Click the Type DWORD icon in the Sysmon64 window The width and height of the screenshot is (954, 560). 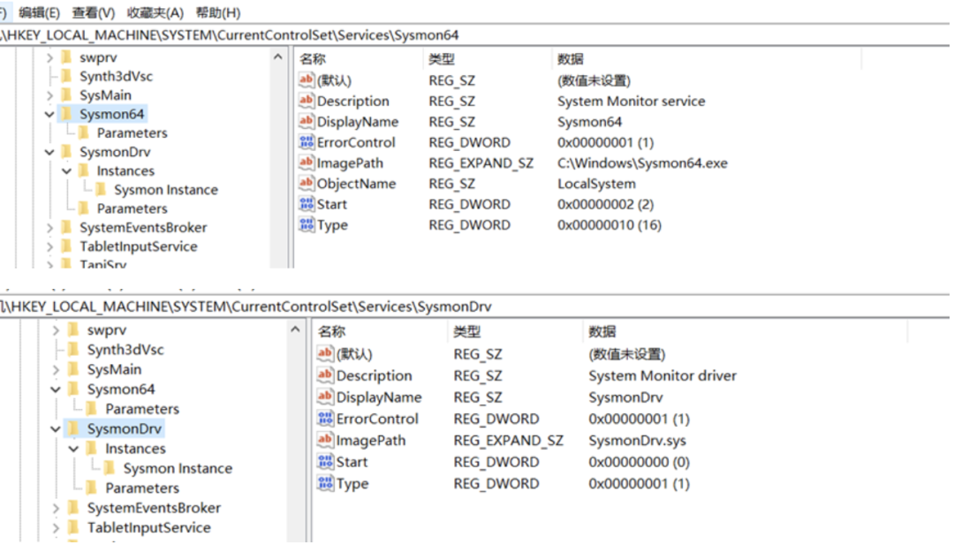tap(306, 224)
